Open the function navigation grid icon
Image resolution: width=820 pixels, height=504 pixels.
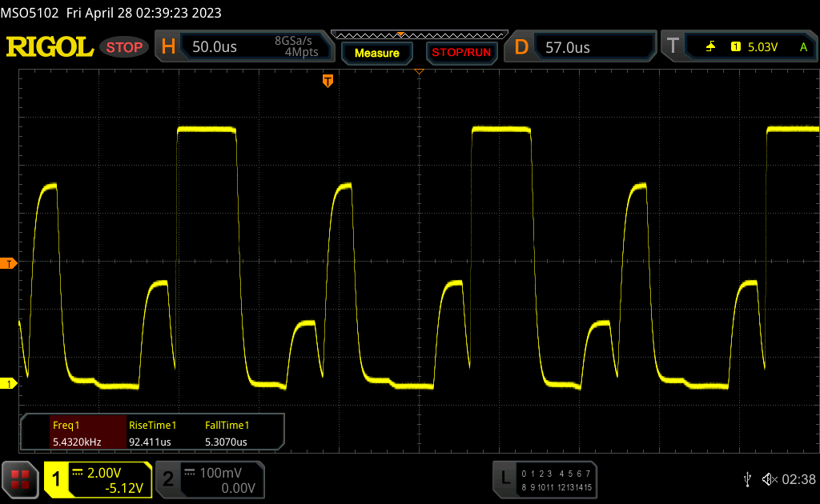coord(20,479)
